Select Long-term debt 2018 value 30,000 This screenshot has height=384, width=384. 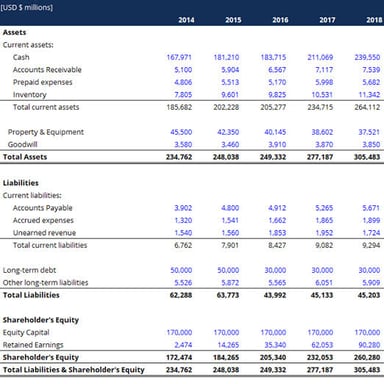369,270
